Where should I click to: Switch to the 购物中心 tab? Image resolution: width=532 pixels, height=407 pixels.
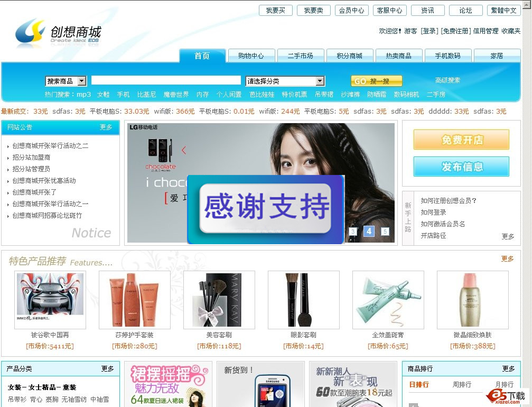pyautogui.click(x=251, y=55)
